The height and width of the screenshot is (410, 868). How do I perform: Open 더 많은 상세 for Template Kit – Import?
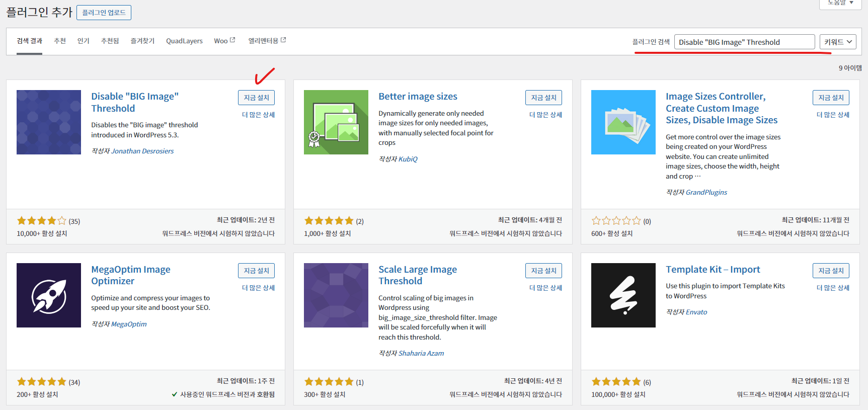tap(833, 288)
